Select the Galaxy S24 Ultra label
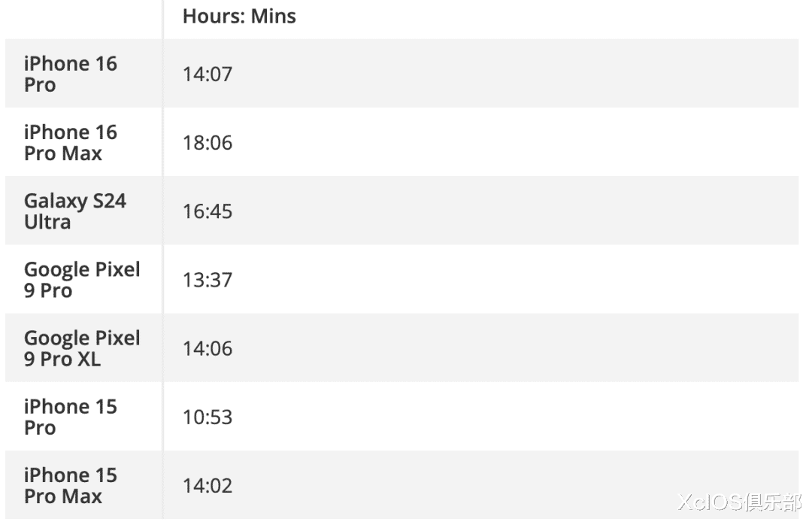Viewport: 812px width, 525px height. click(x=74, y=211)
